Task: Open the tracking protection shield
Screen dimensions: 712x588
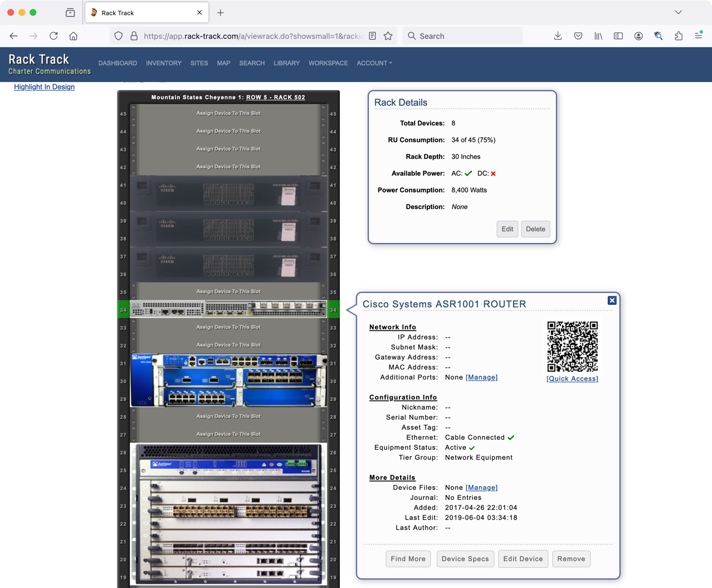Action: [118, 36]
